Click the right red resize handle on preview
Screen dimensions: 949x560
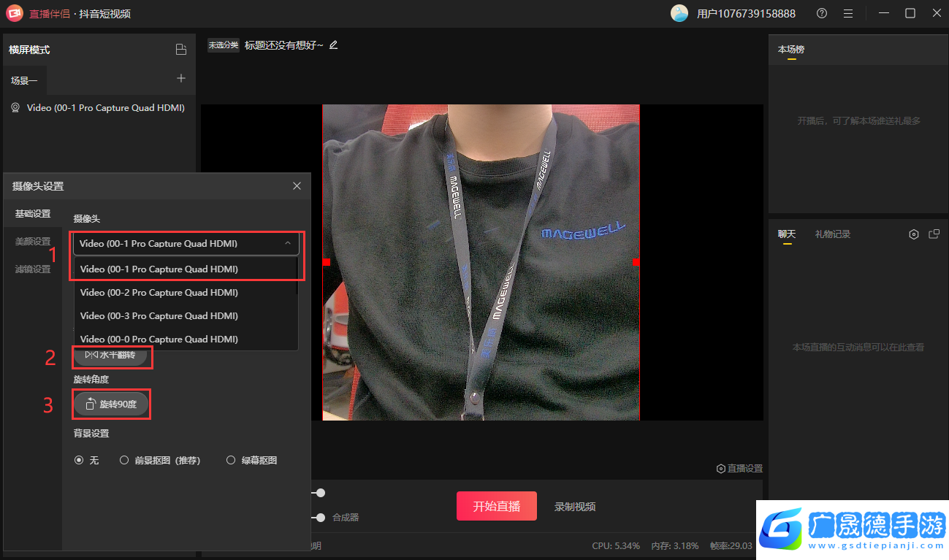point(636,261)
